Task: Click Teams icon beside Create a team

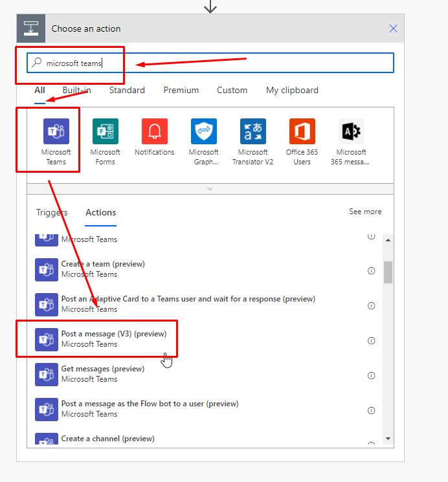Action: coord(47,270)
